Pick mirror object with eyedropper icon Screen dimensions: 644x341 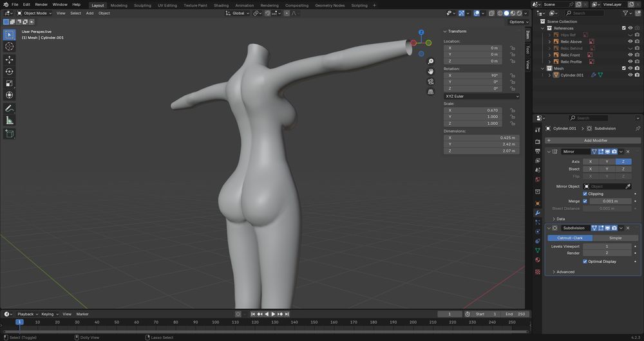click(x=627, y=187)
